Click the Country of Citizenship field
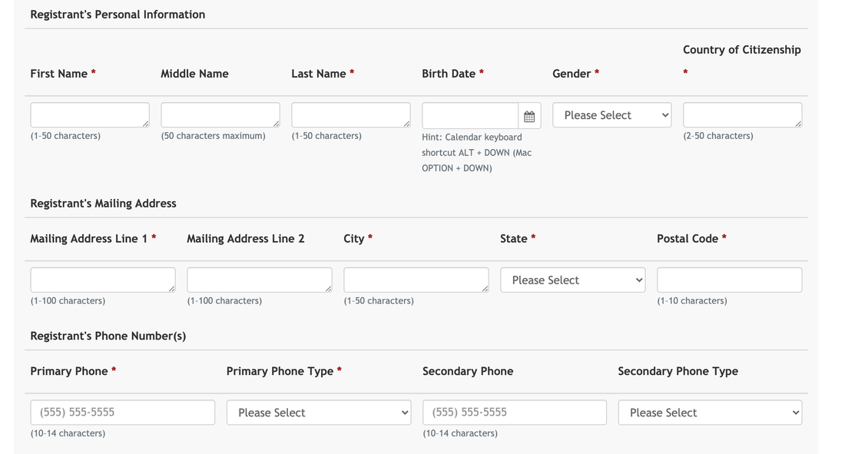The height and width of the screenshot is (454, 868). pyautogui.click(x=742, y=115)
